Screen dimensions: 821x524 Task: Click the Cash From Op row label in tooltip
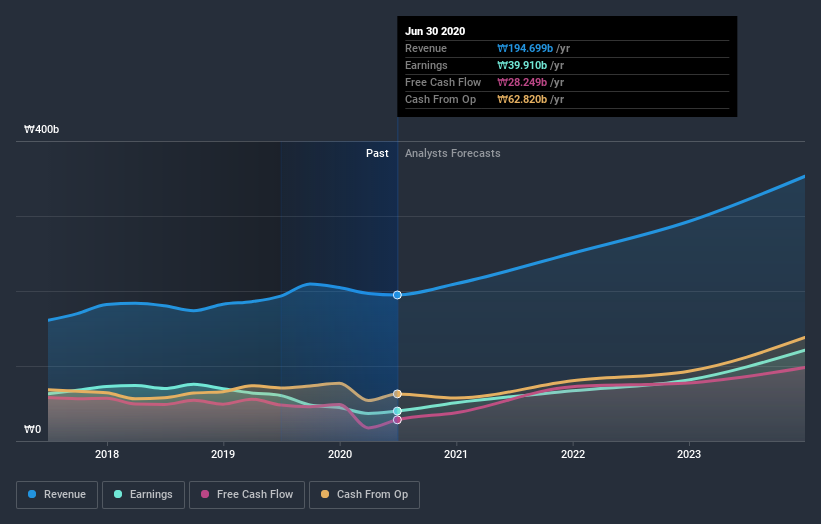click(x=440, y=99)
